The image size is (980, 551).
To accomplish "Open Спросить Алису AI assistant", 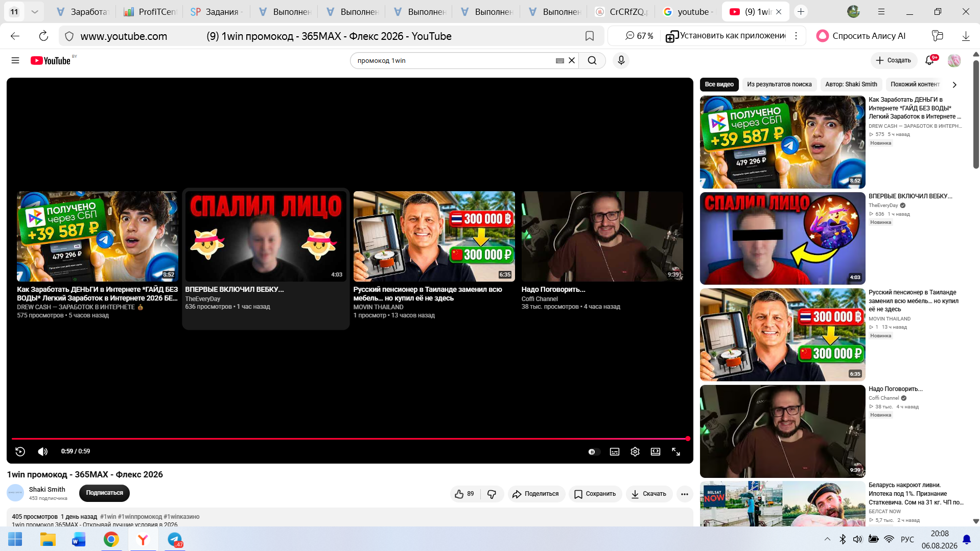I will [861, 36].
